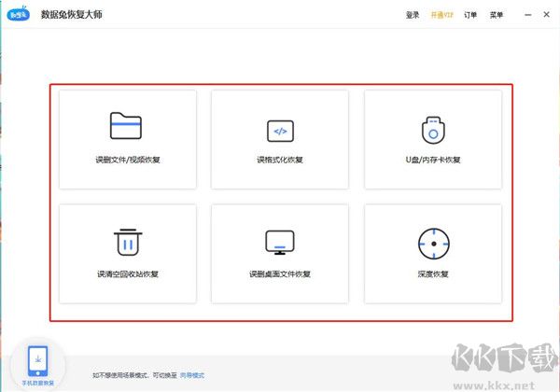Click the desktop monitor icon
560x392 pixels.
click(280, 243)
